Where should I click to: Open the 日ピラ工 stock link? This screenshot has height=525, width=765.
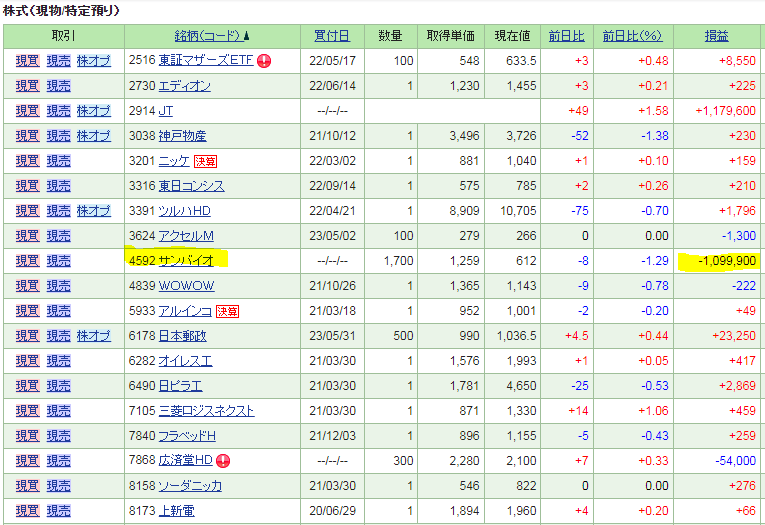pos(181,386)
